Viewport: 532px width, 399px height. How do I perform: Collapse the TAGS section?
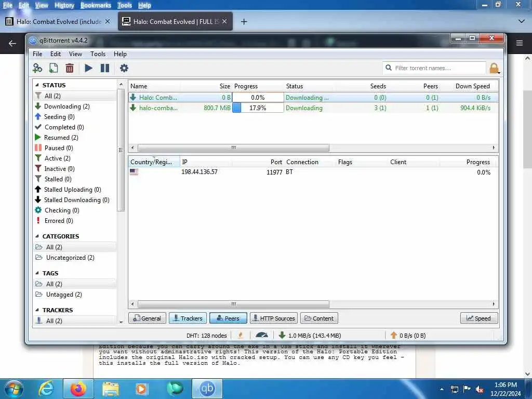(x=37, y=273)
